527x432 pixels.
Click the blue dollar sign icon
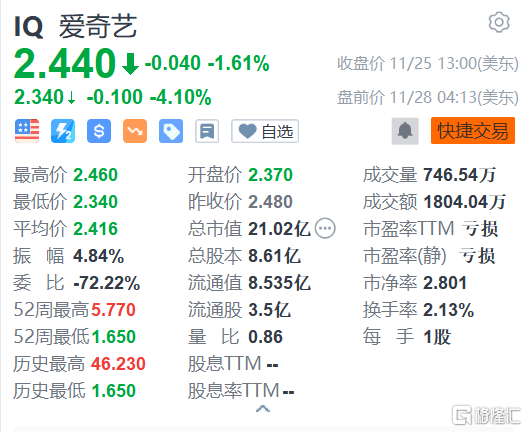(99, 131)
